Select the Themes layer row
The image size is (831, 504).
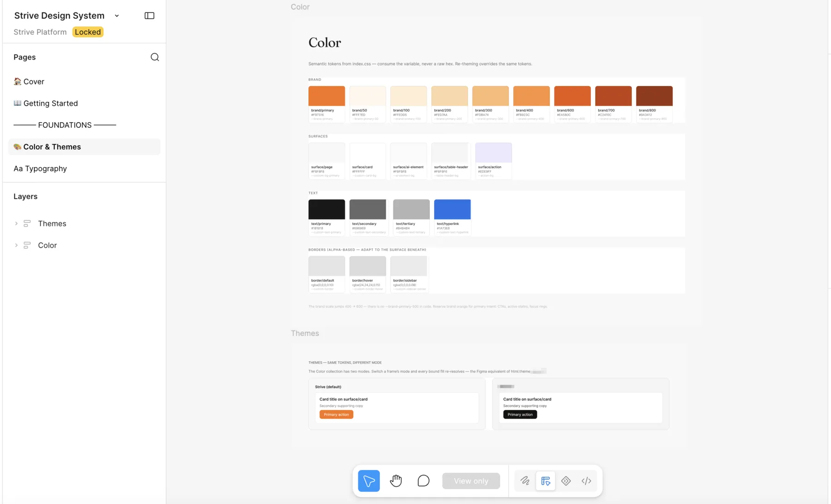click(84, 223)
